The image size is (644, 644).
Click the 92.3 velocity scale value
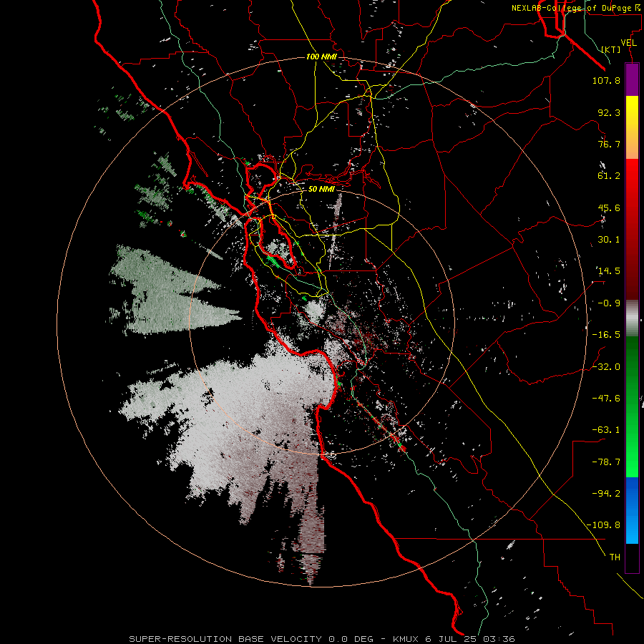(609, 112)
